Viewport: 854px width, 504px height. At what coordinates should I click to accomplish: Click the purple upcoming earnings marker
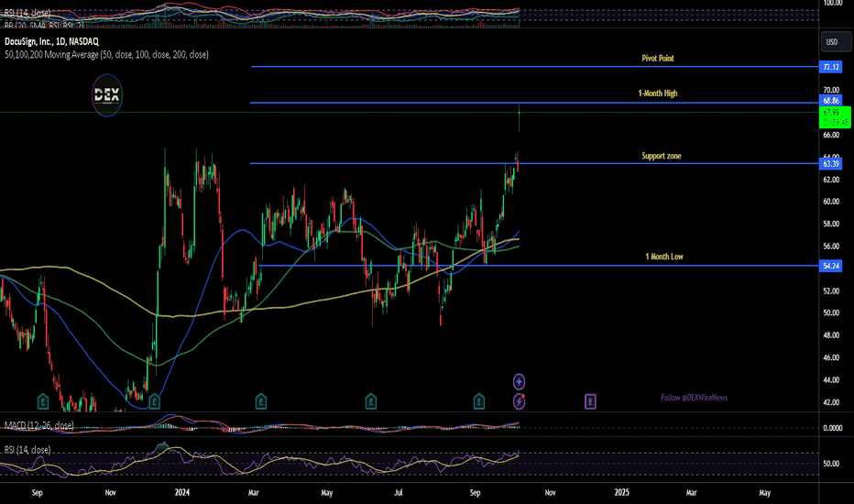tap(590, 402)
